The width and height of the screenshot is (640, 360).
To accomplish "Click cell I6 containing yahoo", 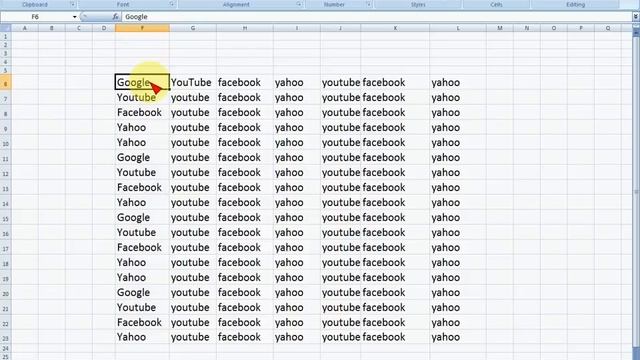I will tap(297, 82).
